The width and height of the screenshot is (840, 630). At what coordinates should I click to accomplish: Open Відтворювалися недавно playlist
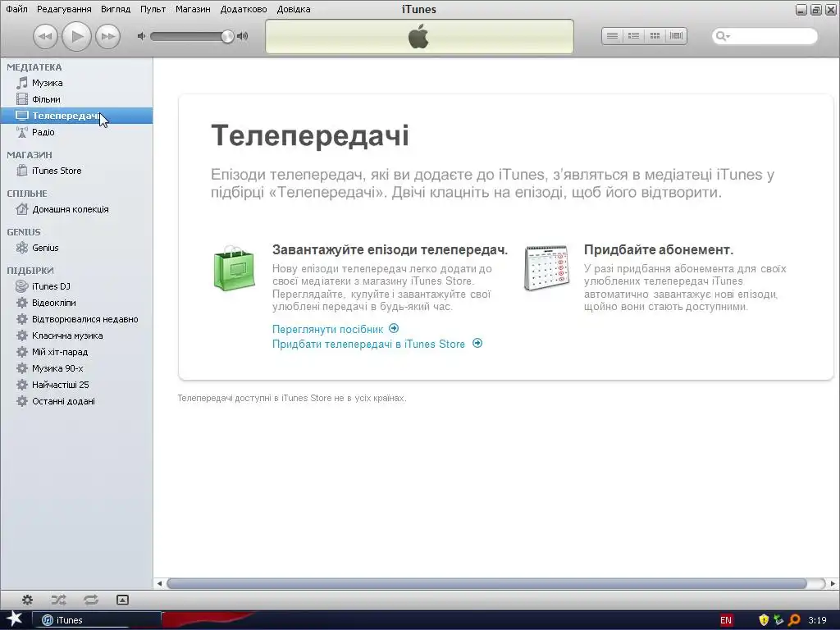click(76, 319)
